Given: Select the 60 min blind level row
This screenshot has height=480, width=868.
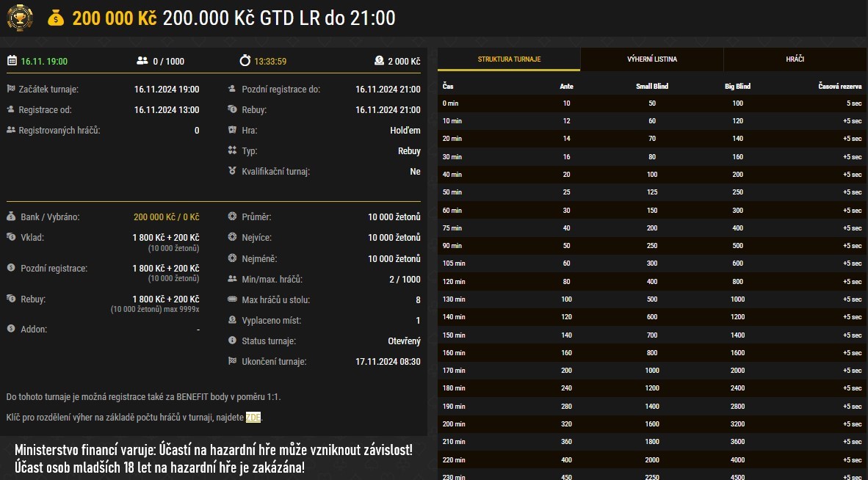Looking at the screenshot, I should point(646,210).
